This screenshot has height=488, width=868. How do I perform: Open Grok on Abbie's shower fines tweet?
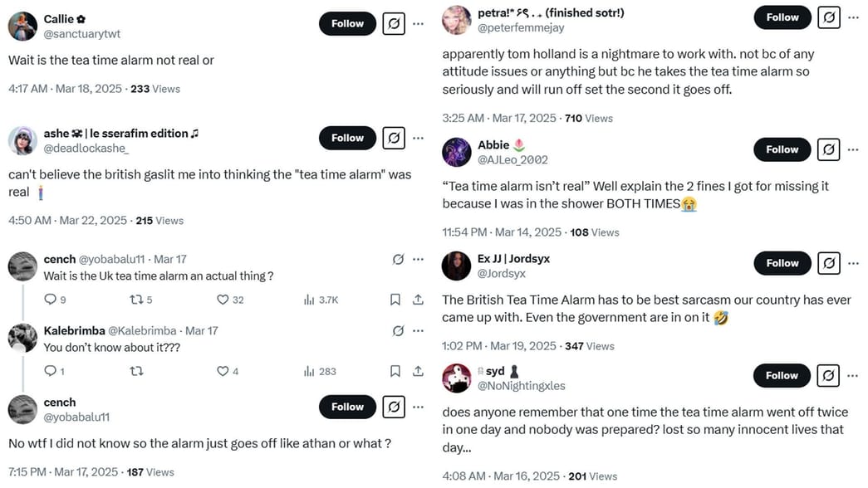pyautogui.click(x=827, y=149)
